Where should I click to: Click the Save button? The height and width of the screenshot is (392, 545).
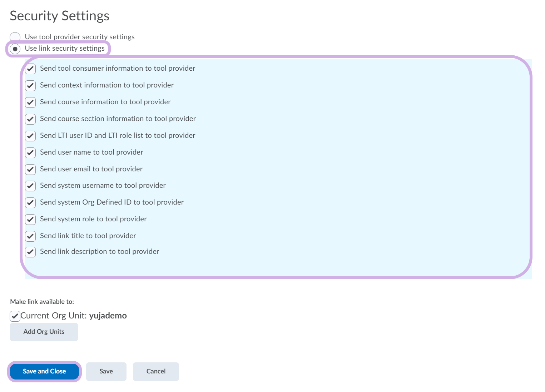coord(106,371)
